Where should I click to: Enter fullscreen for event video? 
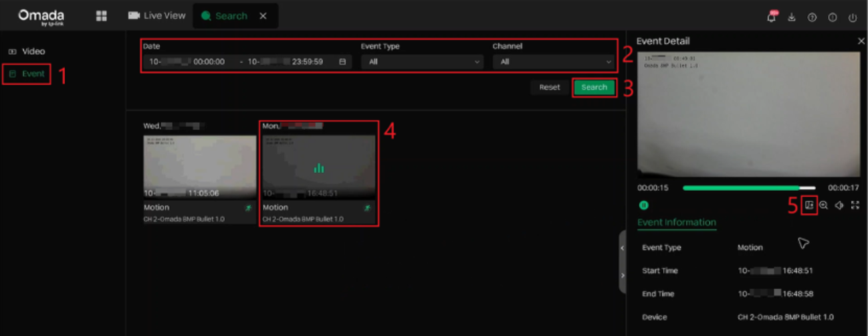point(855,205)
